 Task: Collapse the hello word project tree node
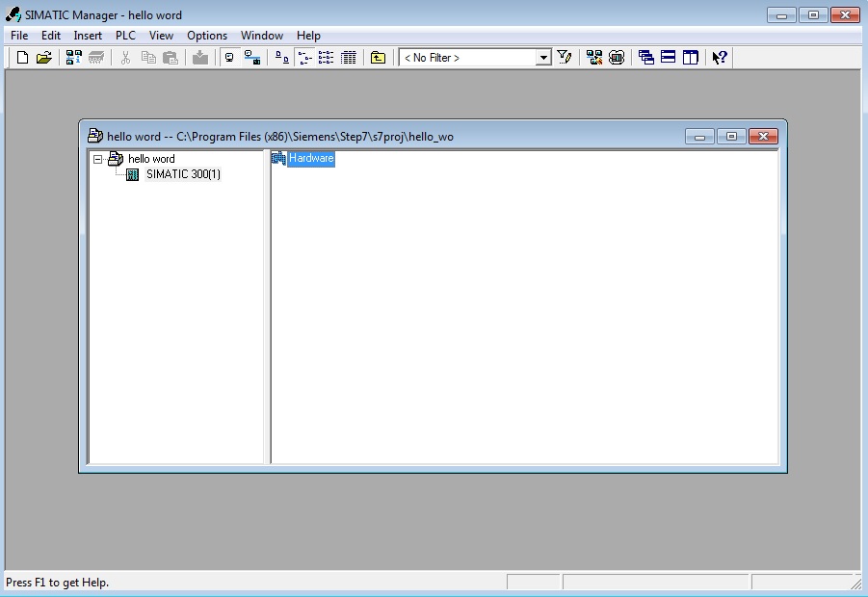[x=98, y=159]
